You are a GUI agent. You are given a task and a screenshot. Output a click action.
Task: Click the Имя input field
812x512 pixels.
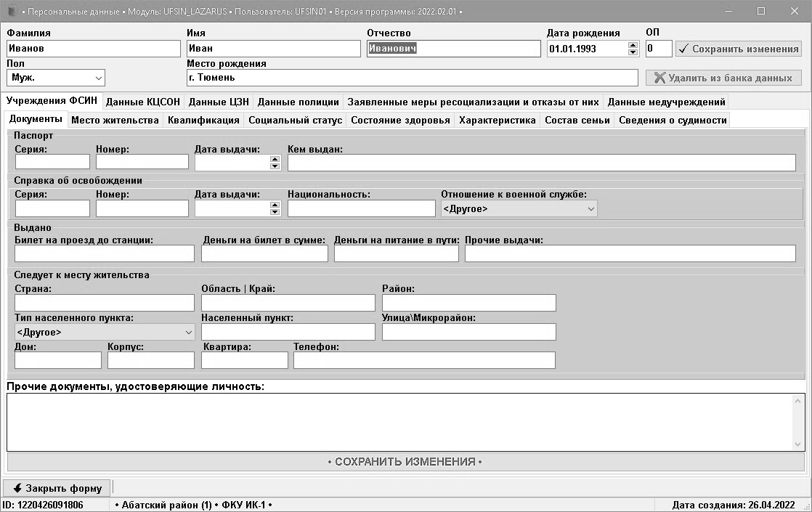click(273, 49)
